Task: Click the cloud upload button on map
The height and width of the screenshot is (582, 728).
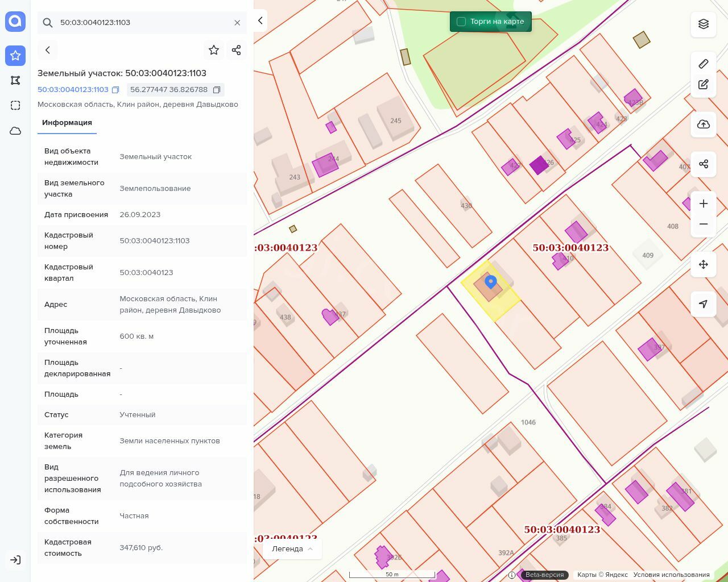Action: click(x=704, y=124)
